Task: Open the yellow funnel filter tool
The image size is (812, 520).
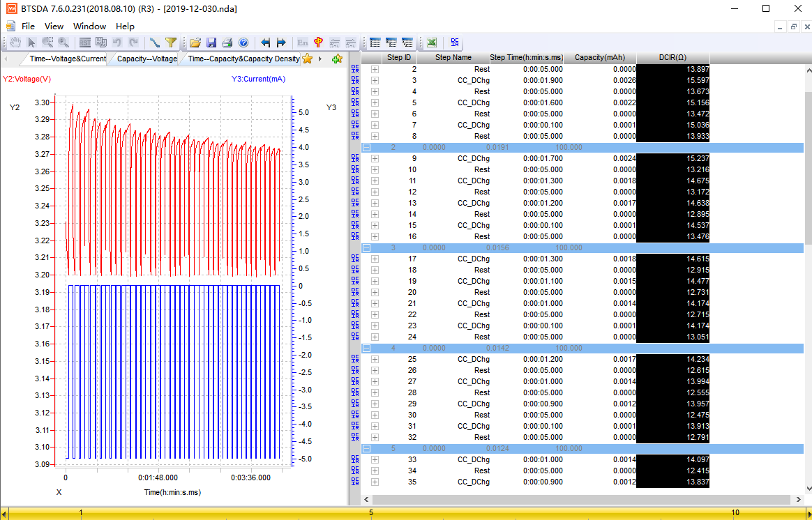Action: 171,43
